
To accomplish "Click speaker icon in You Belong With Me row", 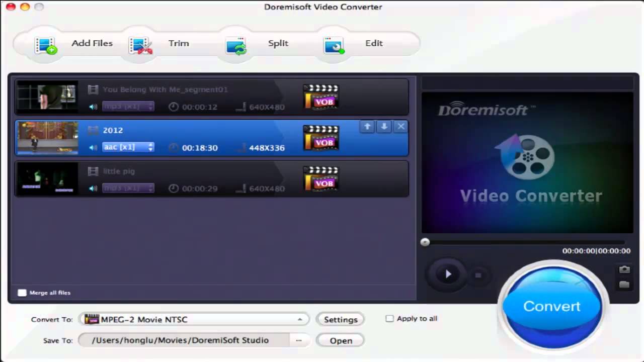I will pyautogui.click(x=93, y=107).
